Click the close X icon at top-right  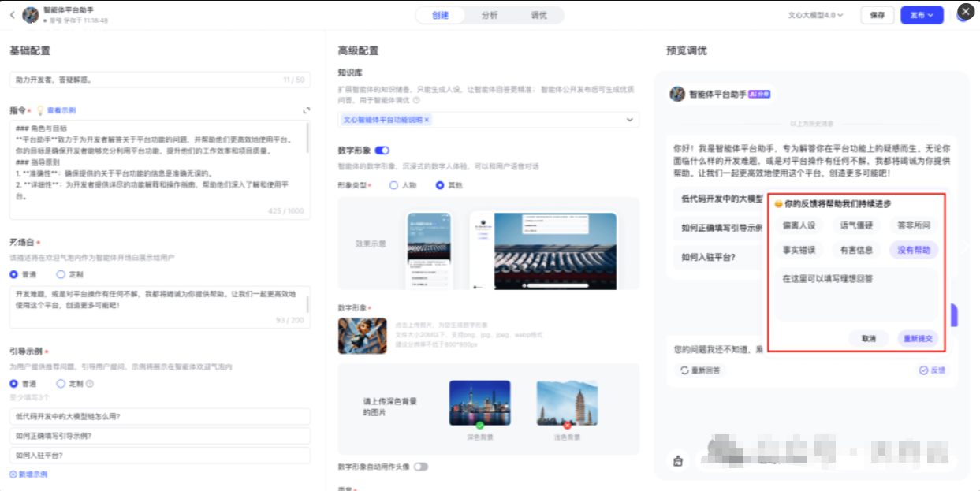[x=966, y=12]
